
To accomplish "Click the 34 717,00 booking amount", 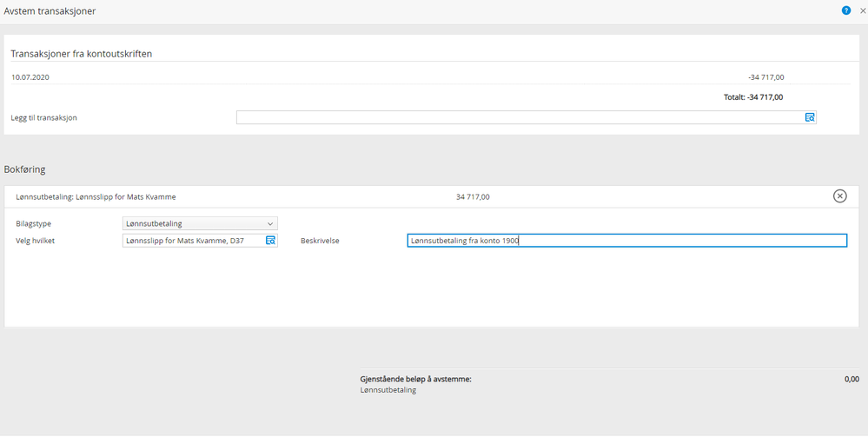I will (473, 196).
